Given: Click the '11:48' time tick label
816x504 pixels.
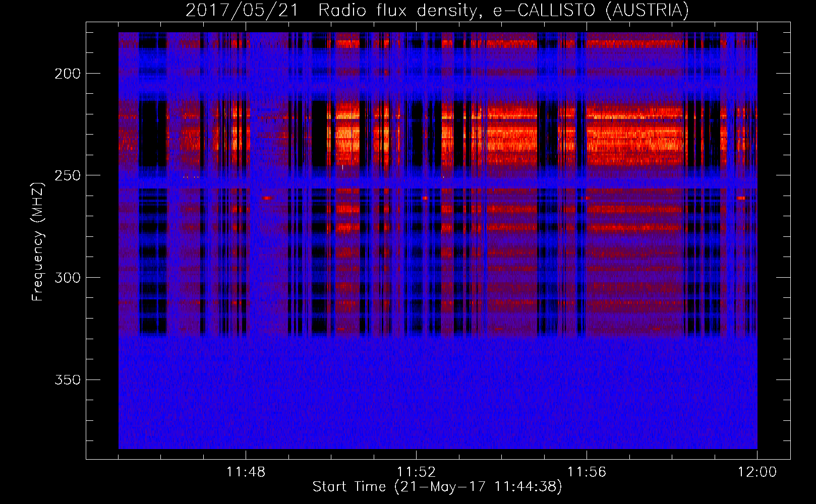Looking at the screenshot, I should pos(246,472).
